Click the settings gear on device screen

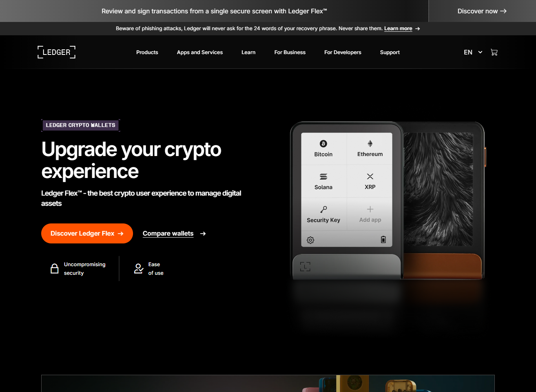(x=310, y=240)
